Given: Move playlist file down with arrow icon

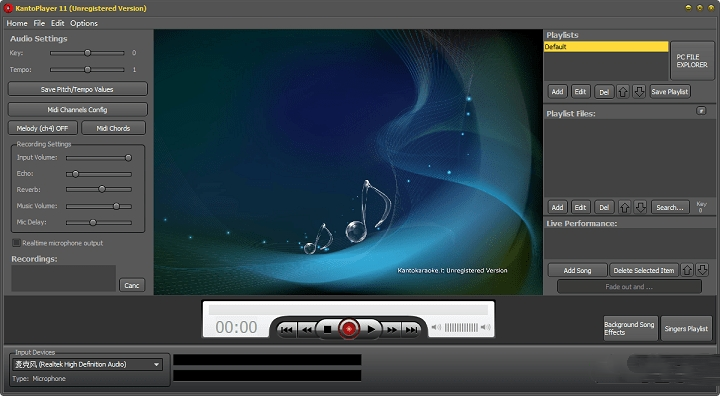Looking at the screenshot, I should (x=641, y=208).
